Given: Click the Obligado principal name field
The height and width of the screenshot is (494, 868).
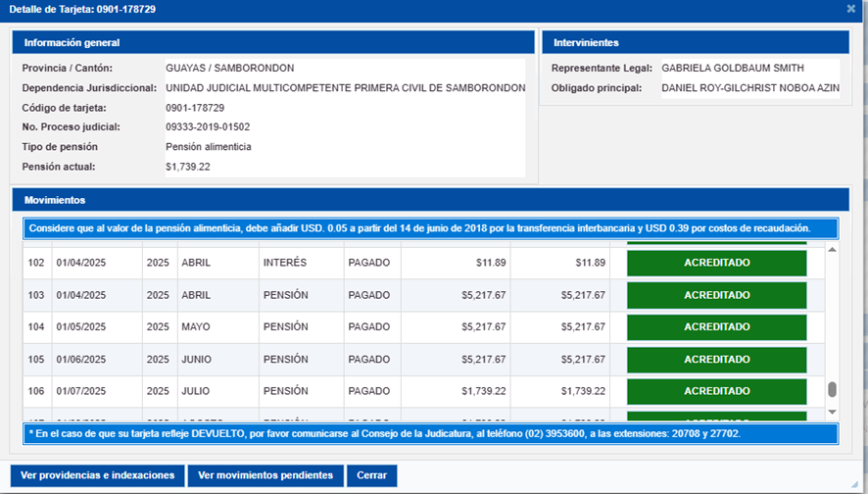Looking at the screenshot, I should 749,88.
